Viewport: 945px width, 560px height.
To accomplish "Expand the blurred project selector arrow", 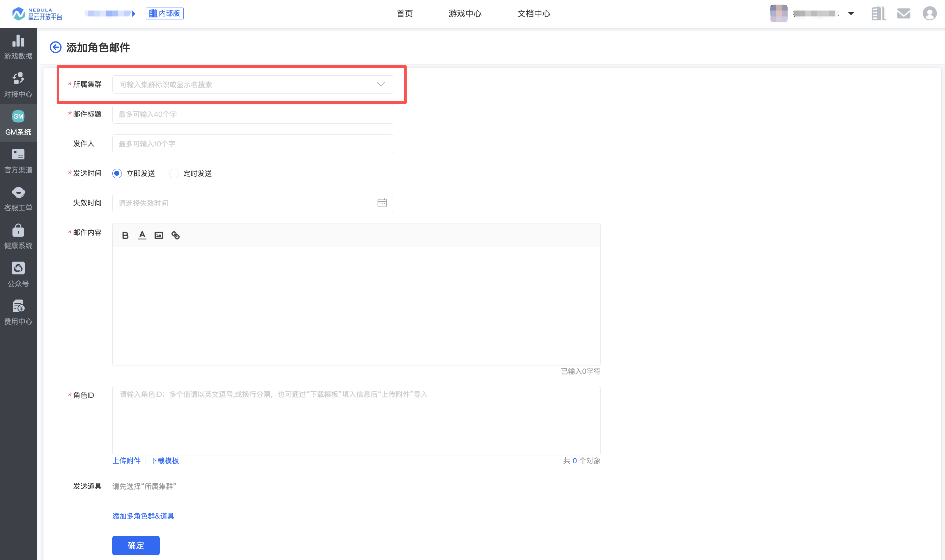I will (x=134, y=13).
